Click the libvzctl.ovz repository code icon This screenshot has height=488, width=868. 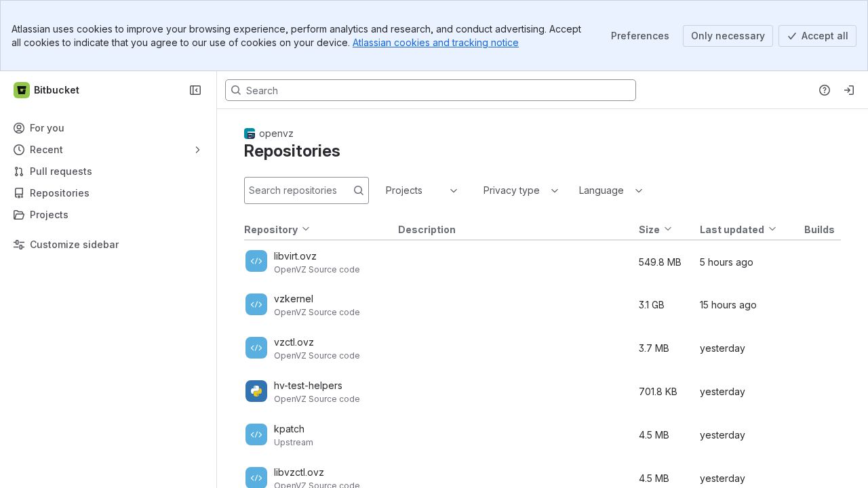pyautogui.click(x=256, y=478)
